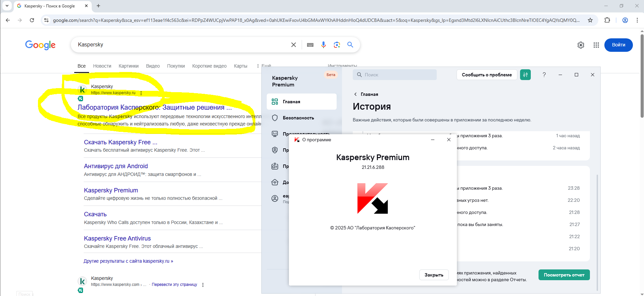Click the account profile icon in Kaspersky sidebar
Image resolution: width=644 pixels, height=296 pixels.
[x=275, y=198]
